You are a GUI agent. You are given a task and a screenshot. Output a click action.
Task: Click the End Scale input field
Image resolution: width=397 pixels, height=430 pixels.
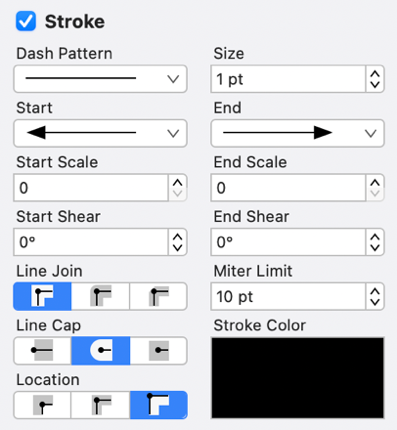[x=288, y=188]
